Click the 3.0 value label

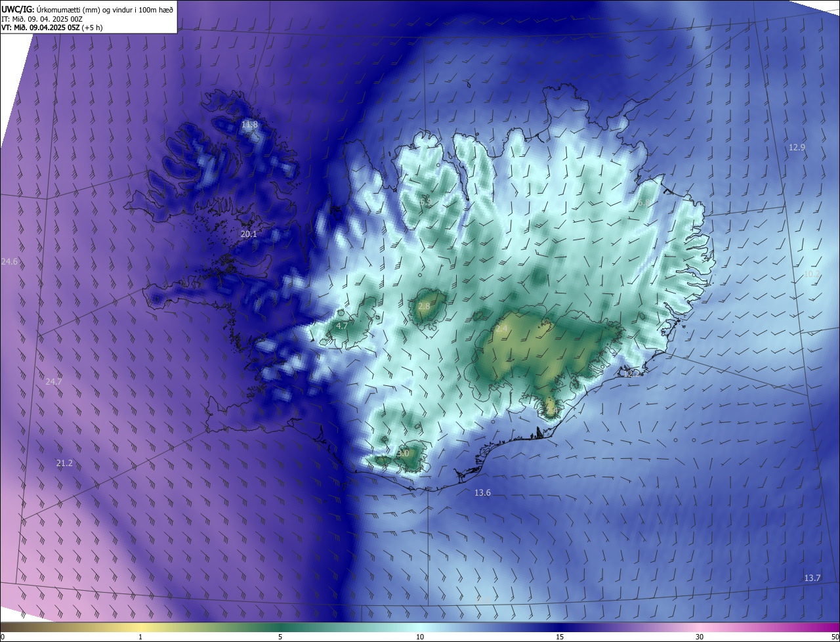pos(403,453)
